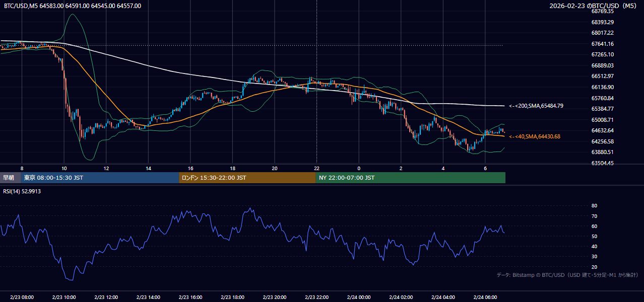Click the 2/24 06:00 date axis label
The width and height of the screenshot is (644, 302).
(485, 297)
